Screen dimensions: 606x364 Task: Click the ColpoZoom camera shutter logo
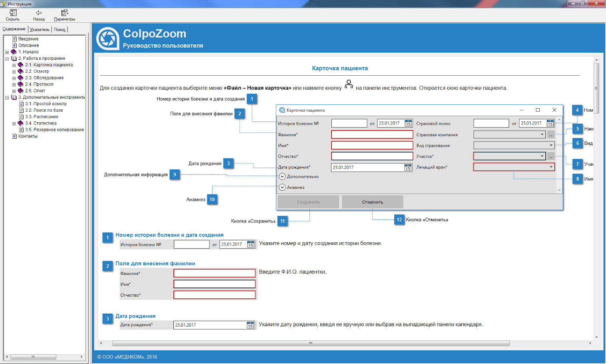[108, 39]
